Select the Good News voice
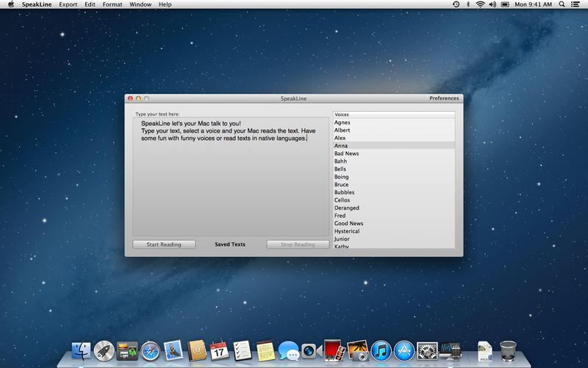 394,223
